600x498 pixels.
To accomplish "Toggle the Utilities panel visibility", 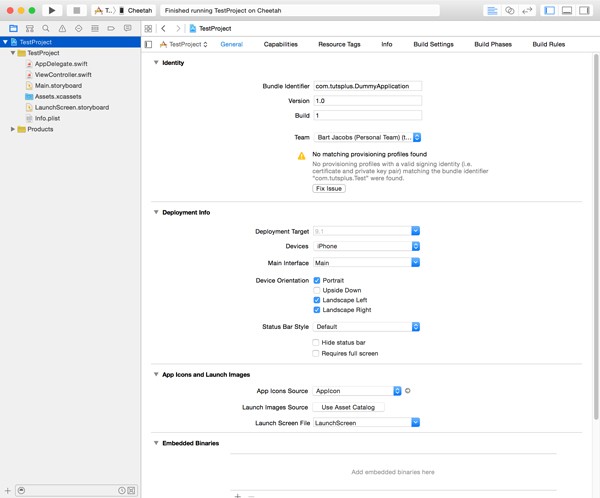I will (x=584, y=10).
